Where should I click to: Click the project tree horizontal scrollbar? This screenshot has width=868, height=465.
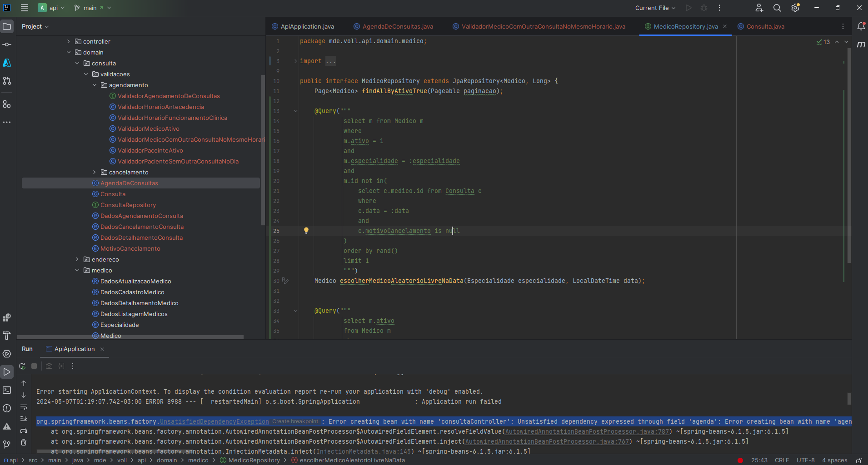pyautogui.click(x=130, y=336)
